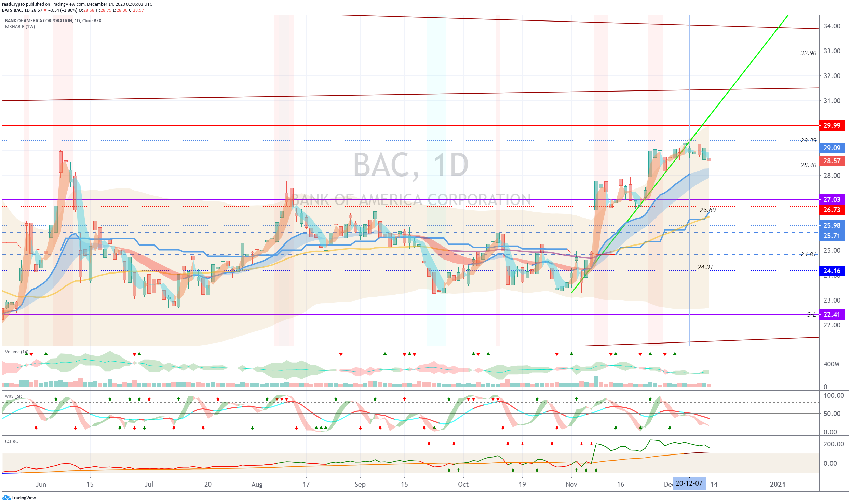
Task: Select the Jul label on time axis
Action: [x=149, y=484]
